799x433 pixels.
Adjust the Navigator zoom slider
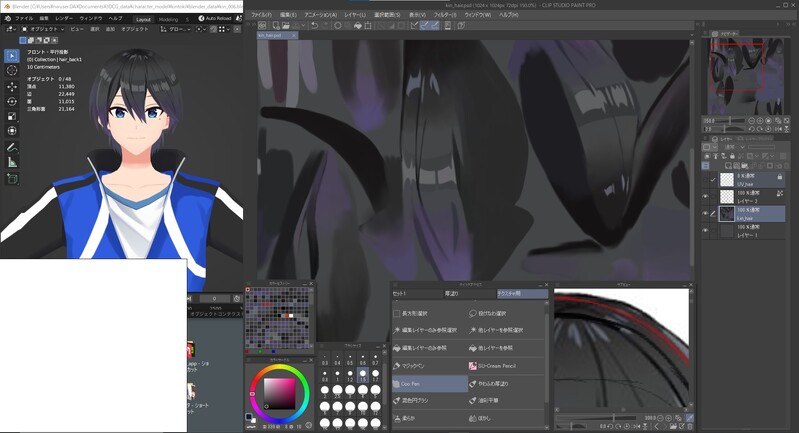click(731, 121)
